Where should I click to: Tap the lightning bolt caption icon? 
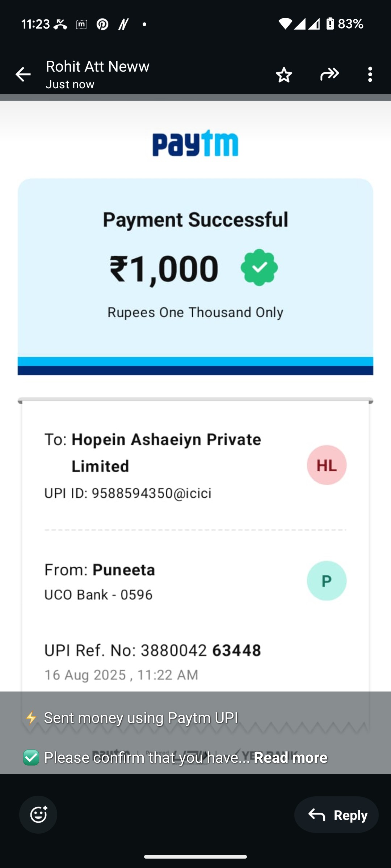point(31,718)
